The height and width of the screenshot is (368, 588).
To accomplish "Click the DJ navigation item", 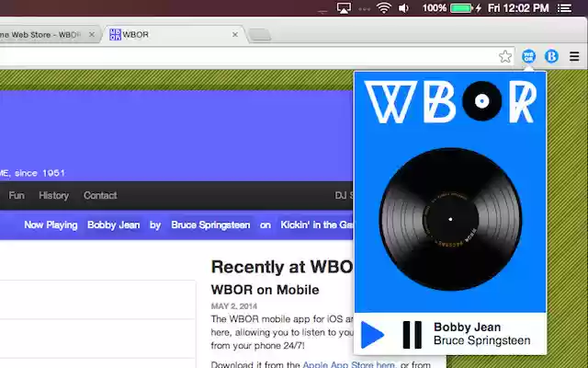I will point(344,195).
